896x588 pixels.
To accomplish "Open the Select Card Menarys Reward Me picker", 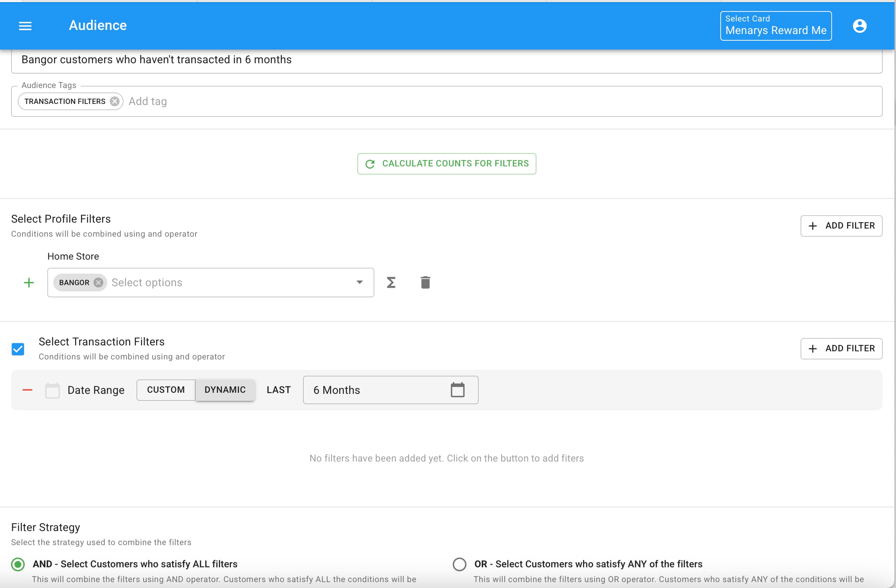I will point(775,26).
